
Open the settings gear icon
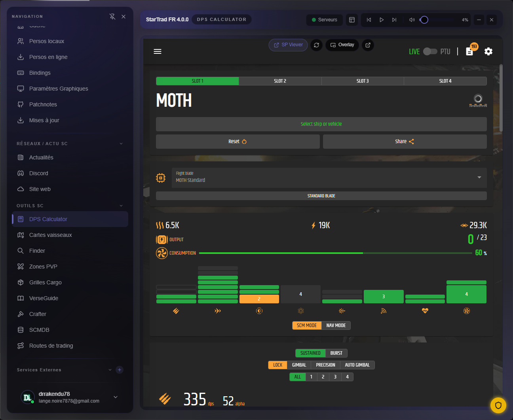click(x=488, y=51)
